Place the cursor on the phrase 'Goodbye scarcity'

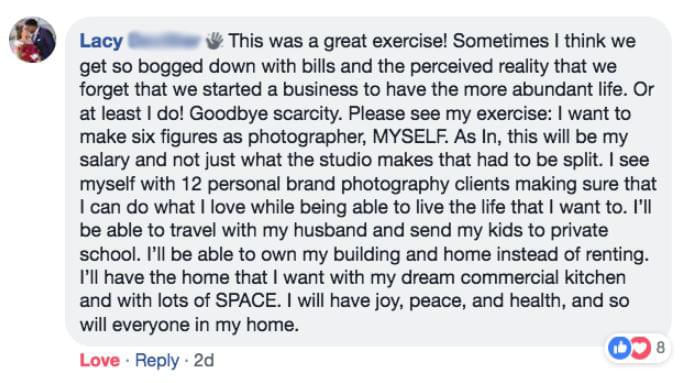coord(264,113)
